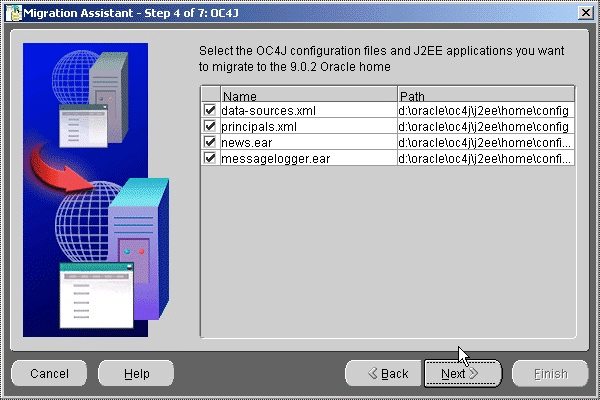Click the blank checkbox column header
This screenshot has width=600, height=400.
(210, 95)
